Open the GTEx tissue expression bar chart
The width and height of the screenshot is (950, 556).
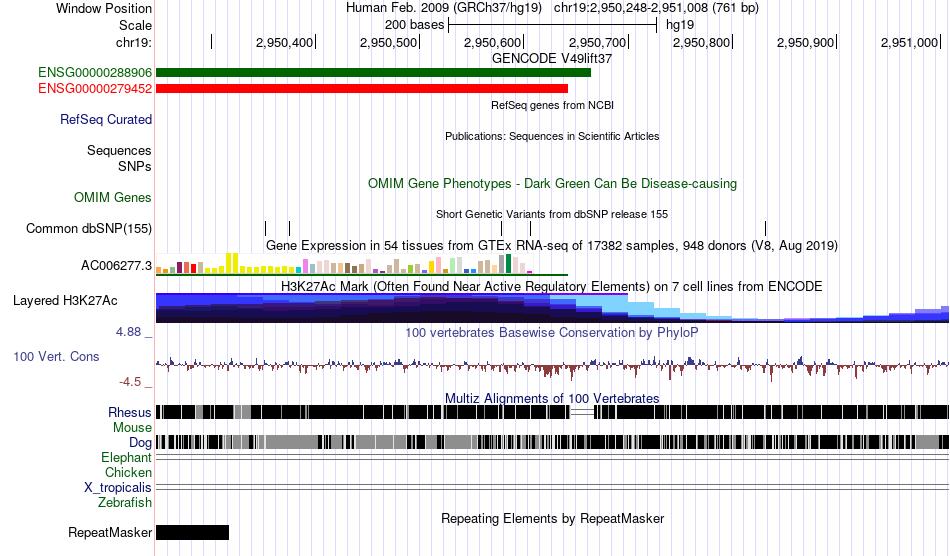tap(362, 264)
